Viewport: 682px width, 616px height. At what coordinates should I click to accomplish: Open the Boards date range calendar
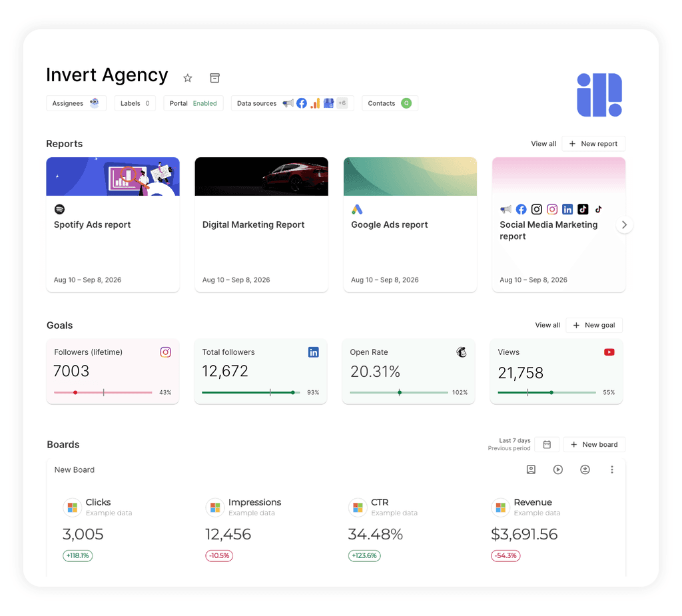click(547, 444)
